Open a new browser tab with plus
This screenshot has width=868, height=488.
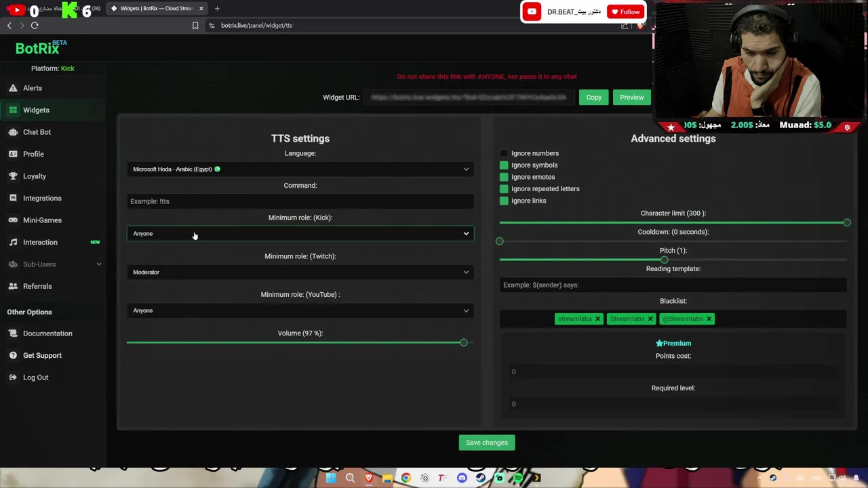[217, 8]
